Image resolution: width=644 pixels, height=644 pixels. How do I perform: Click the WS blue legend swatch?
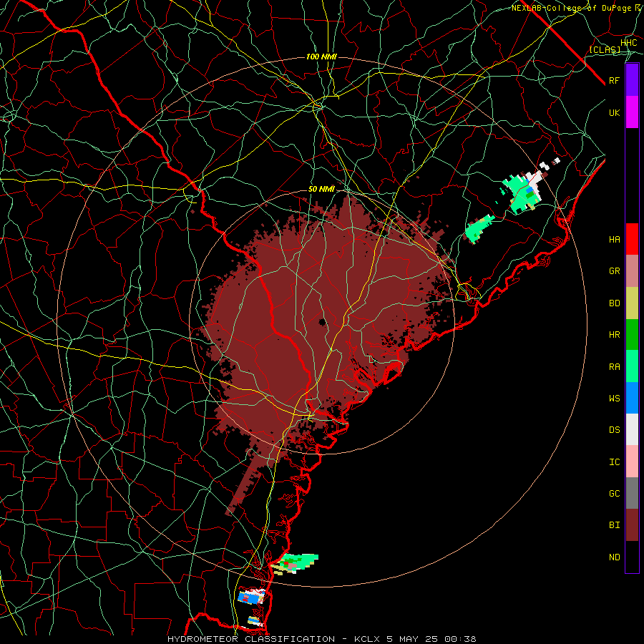[632, 398]
